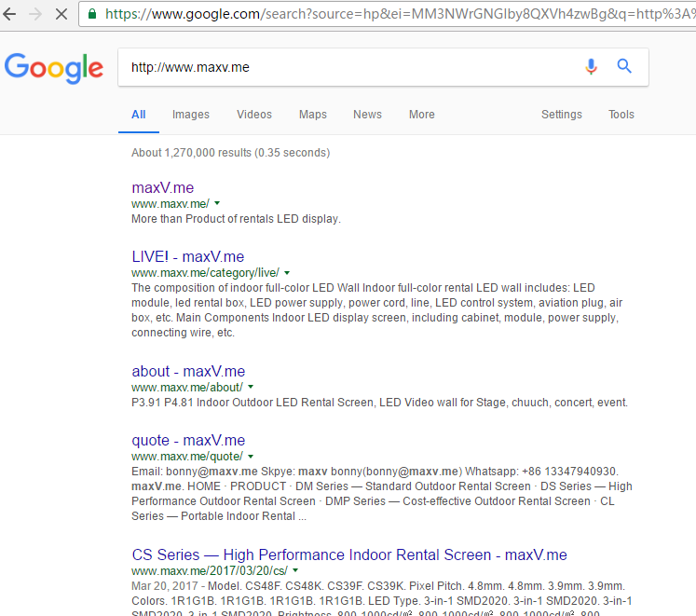Open the LIVE! - maxV.me result

tap(188, 256)
